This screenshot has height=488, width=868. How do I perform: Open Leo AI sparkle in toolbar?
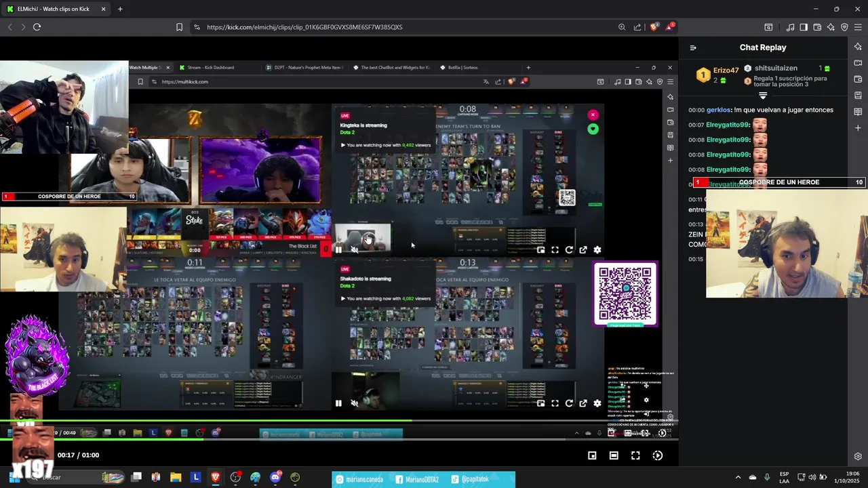[x=831, y=27]
